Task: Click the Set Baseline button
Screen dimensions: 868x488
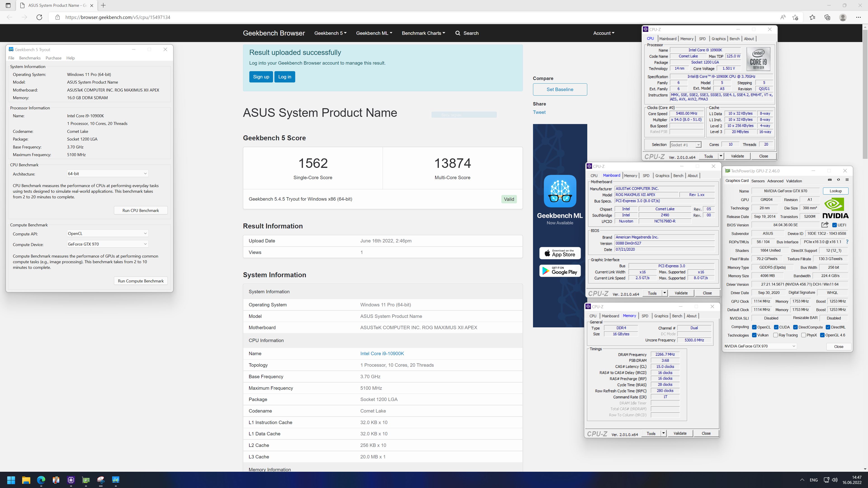Action: click(x=560, y=89)
